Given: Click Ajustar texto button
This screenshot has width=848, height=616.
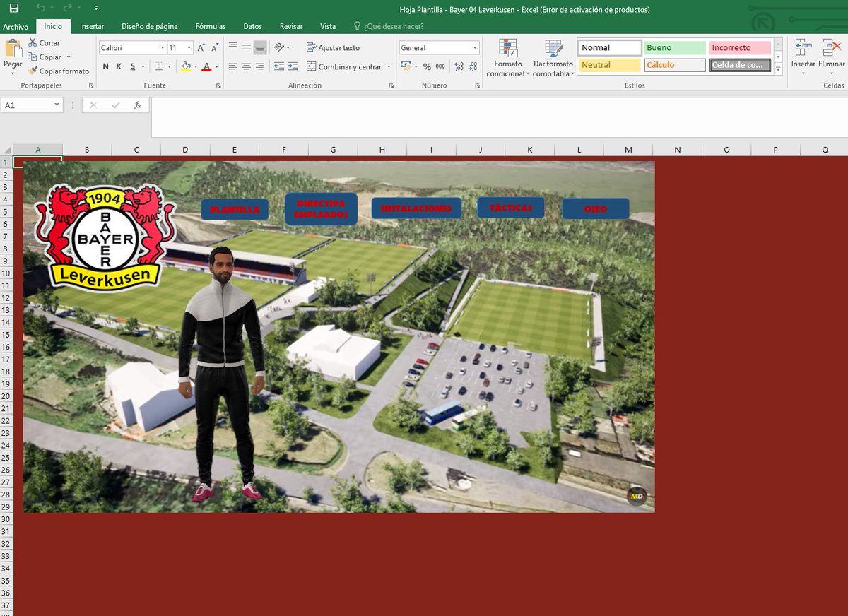Looking at the screenshot, I should (334, 48).
